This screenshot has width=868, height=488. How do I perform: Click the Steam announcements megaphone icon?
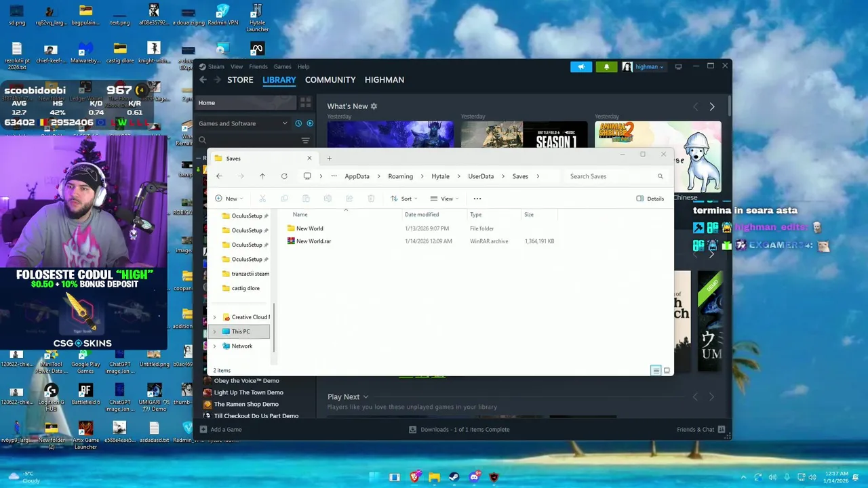581,66
